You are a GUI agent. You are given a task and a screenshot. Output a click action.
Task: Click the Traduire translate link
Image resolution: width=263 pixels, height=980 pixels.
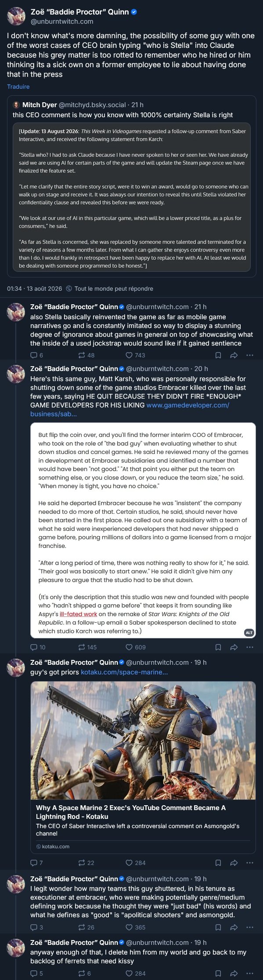[x=18, y=86]
